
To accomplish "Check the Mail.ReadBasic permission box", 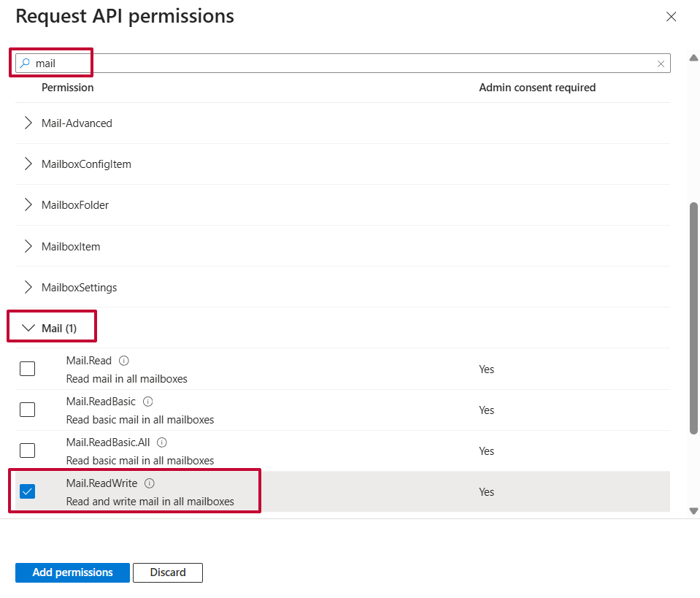I will coord(27,410).
